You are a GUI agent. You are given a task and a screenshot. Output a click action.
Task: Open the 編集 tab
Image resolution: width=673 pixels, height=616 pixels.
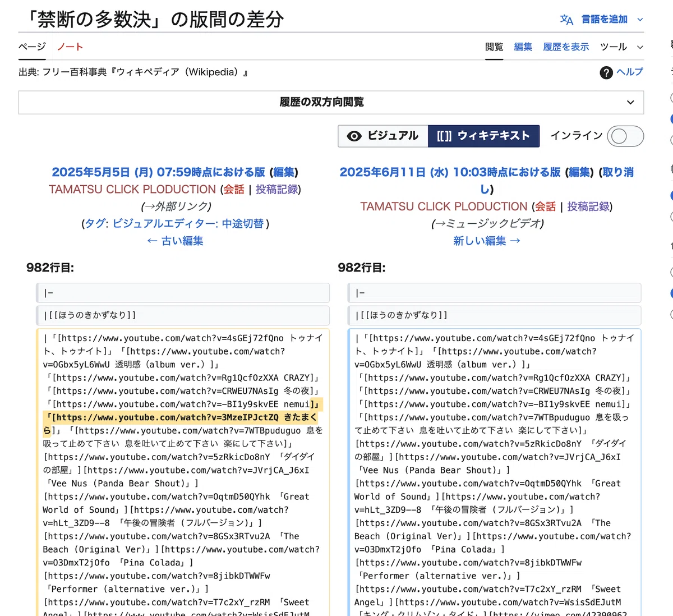(523, 47)
